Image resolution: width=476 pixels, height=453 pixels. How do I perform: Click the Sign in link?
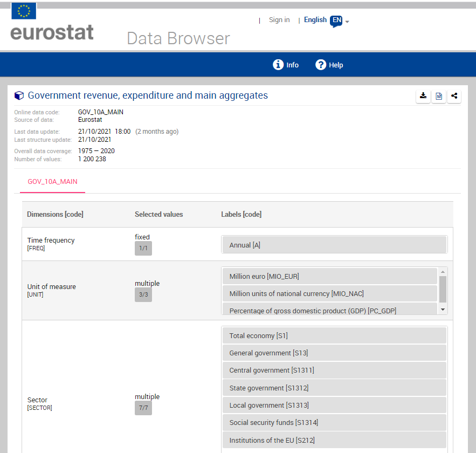[x=279, y=20]
